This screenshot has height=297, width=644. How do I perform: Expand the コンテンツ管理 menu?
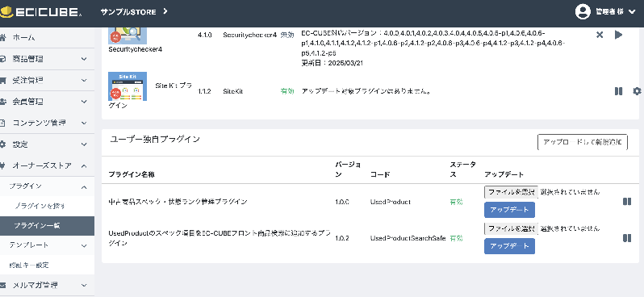(47, 123)
